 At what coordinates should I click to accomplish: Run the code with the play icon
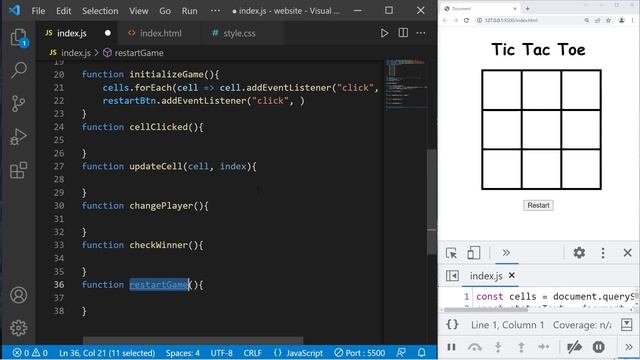pyautogui.click(x=384, y=33)
